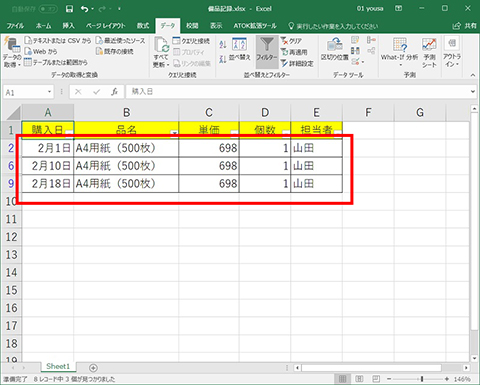Click Sort descending Z-A icon
The height and width of the screenshot is (385, 480).
pyautogui.click(x=223, y=60)
